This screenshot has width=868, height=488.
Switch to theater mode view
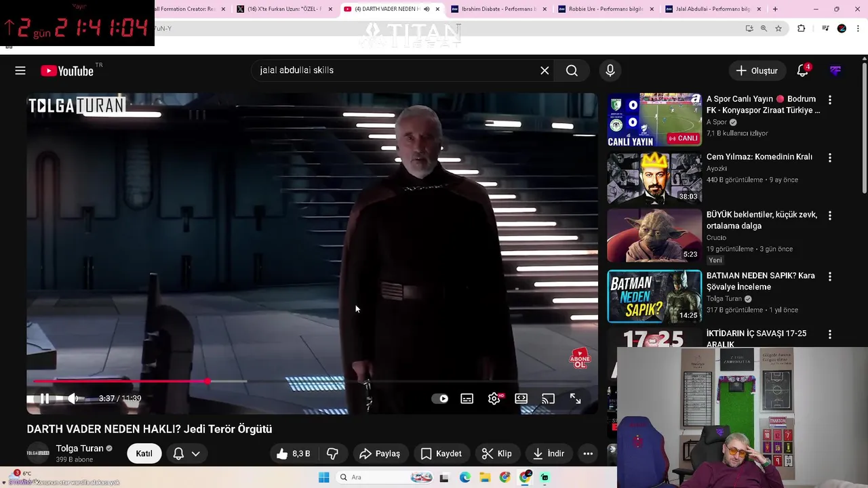(521, 399)
